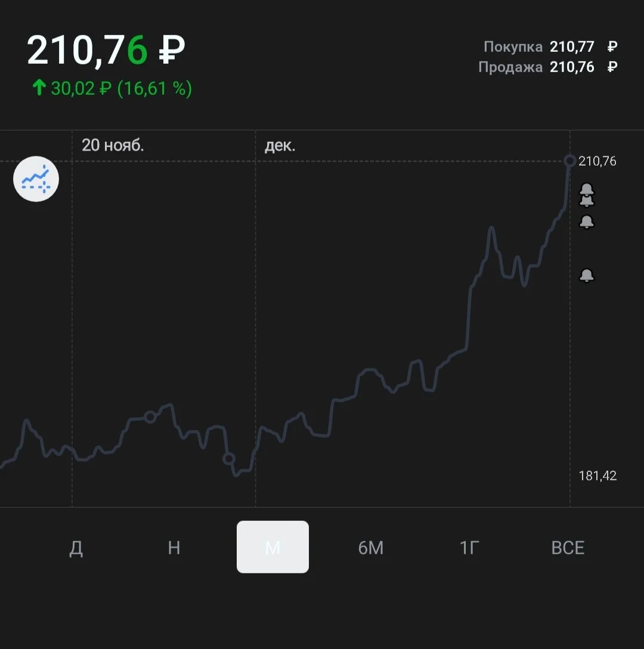Switch chart to 6М period
Screen dimensions: 644x649
pyautogui.click(x=371, y=548)
